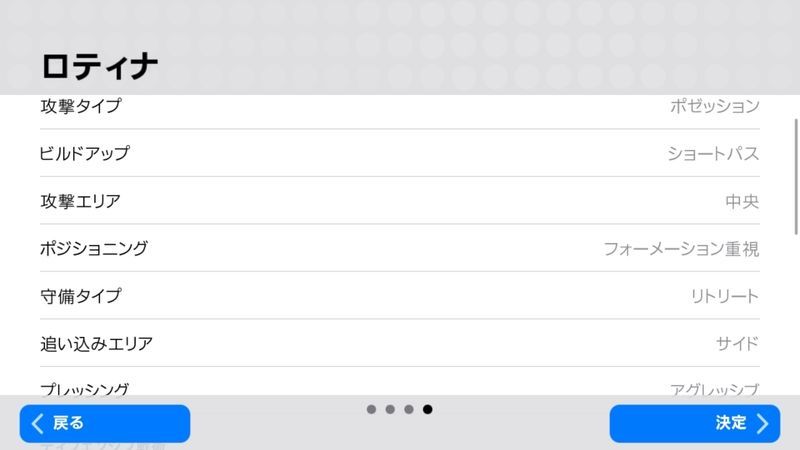The height and width of the screenshot is (450, 800).
Task: Change the ショートパス build-up value
Action: 713,153
